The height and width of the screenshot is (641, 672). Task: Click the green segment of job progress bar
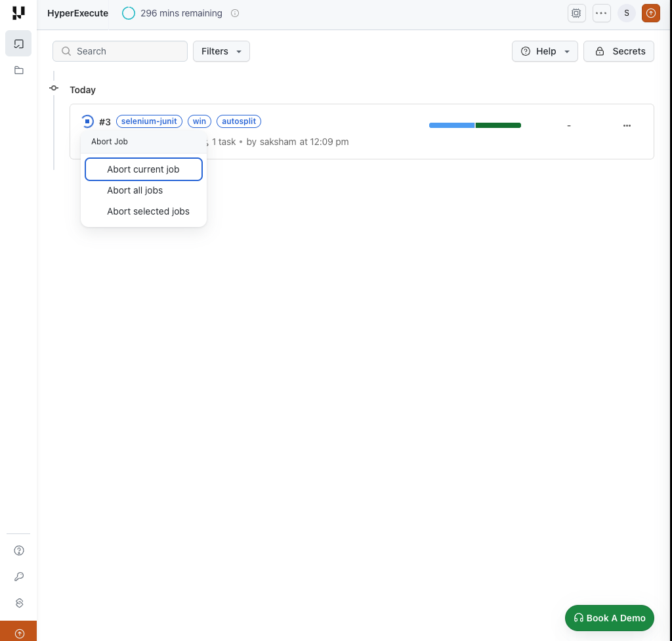[x=498, y=125]
